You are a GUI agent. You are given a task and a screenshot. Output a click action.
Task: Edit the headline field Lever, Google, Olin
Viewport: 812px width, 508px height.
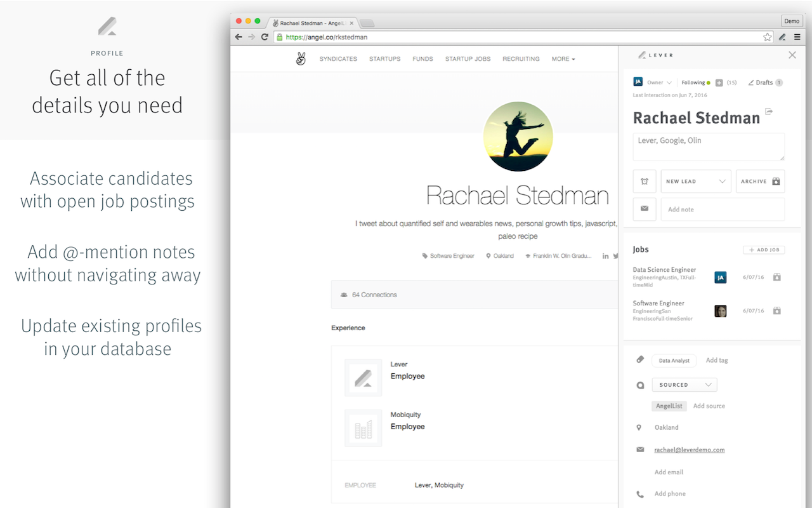pos(709,147)
